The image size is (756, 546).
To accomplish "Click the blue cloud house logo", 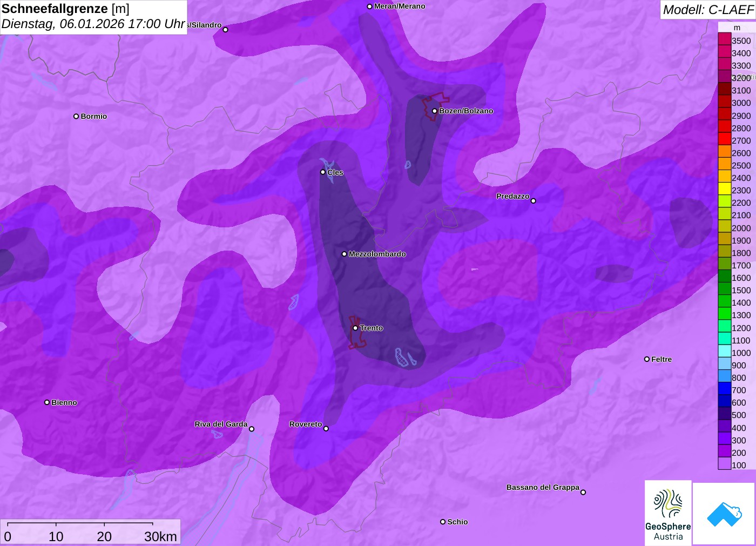I will [724, 514].
